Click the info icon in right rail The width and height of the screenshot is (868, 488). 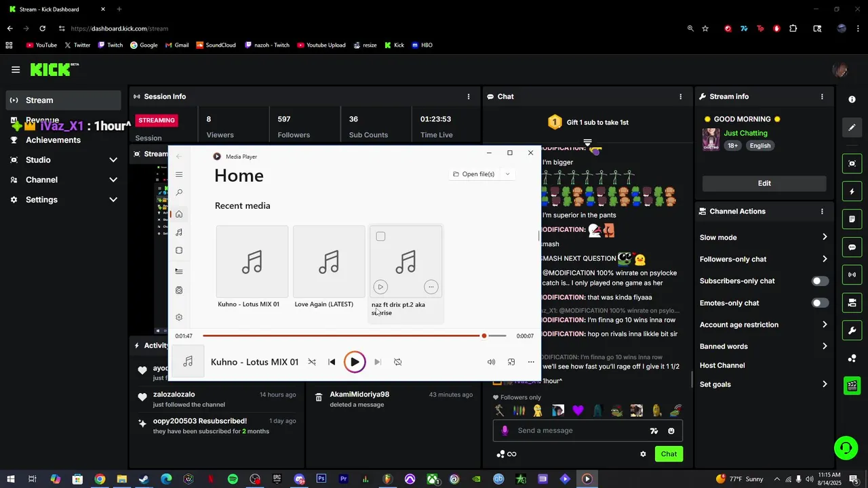[852, 100]
